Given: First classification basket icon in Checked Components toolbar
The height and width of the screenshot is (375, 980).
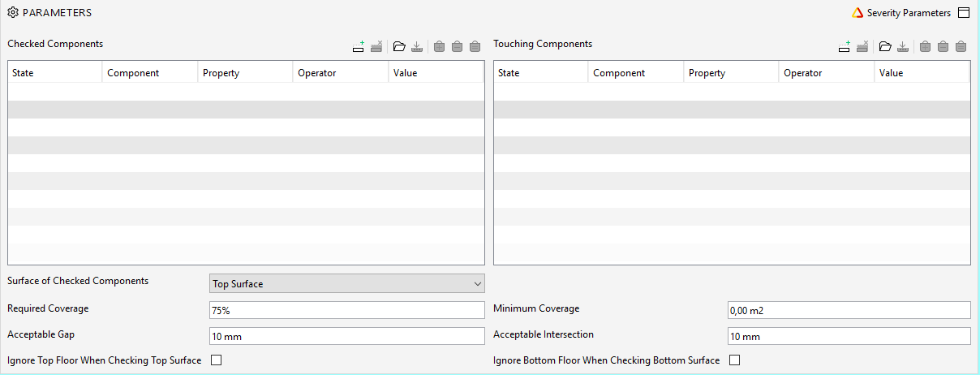Looking at the screenshot, I should [x=439, y=46].
